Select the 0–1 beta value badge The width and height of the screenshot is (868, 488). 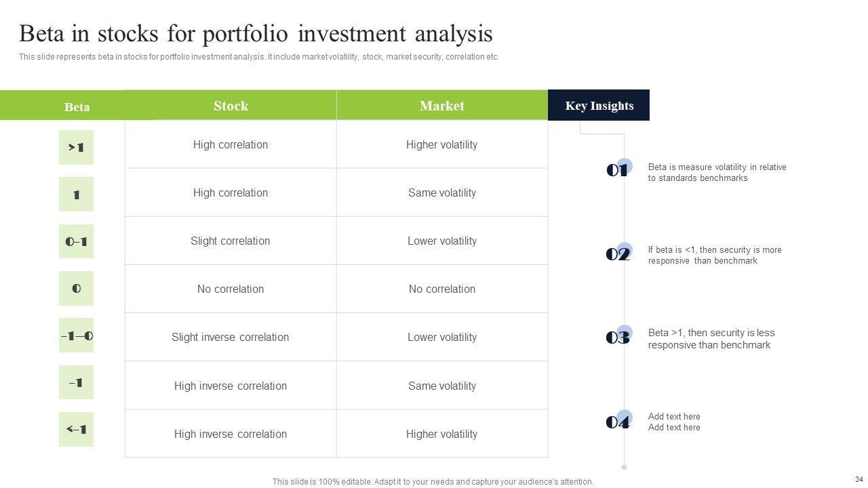pos(76,241)
